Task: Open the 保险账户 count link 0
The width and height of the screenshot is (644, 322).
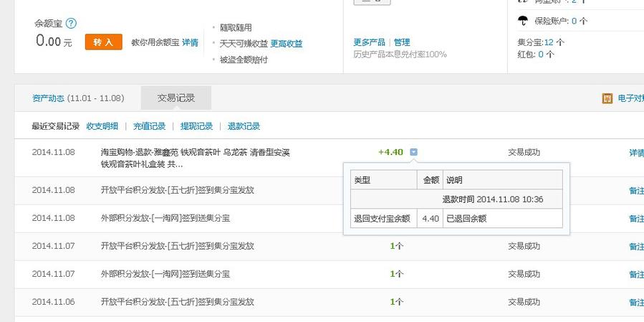Action: [x=574, y=21]
